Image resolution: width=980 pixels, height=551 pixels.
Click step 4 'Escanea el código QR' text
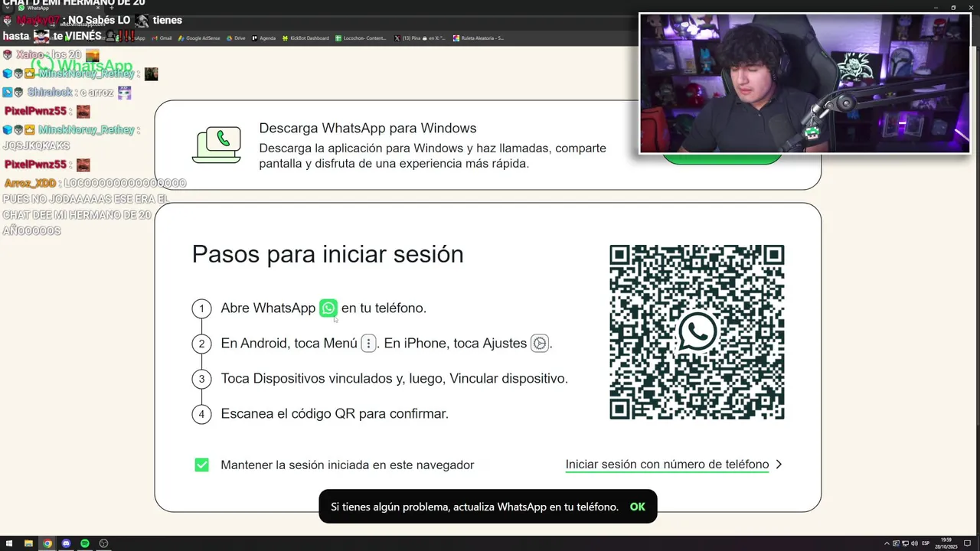click(x=335, y=414)
